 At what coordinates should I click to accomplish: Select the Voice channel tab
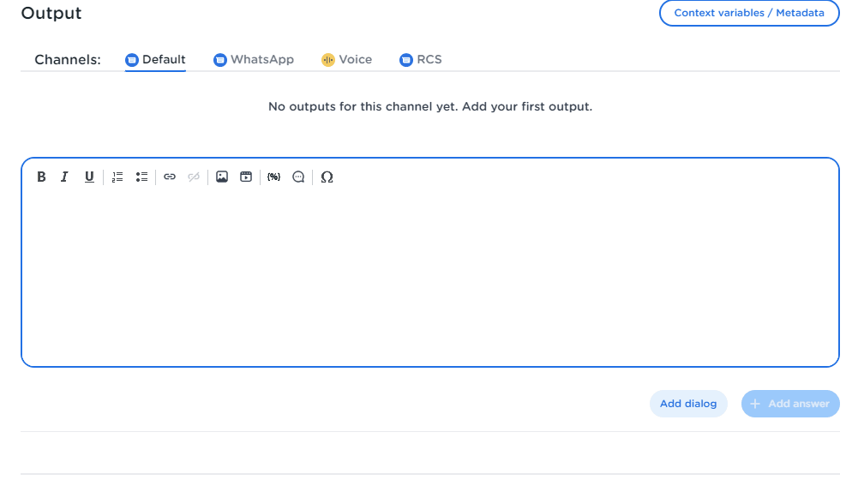click(x=346, y=60)
